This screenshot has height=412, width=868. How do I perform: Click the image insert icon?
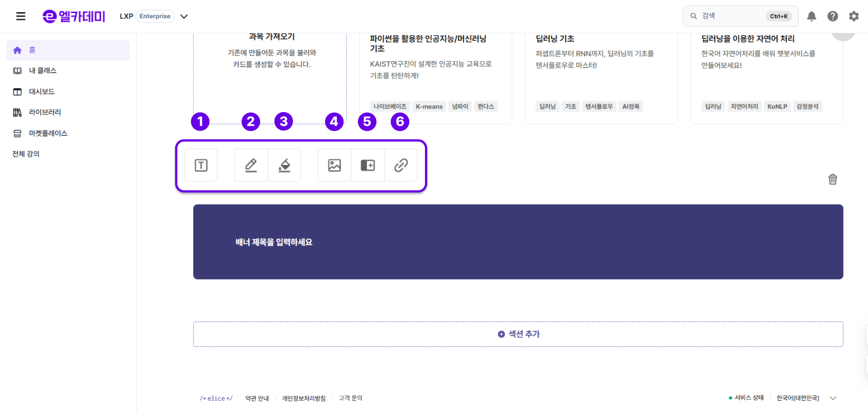(335, 165)
